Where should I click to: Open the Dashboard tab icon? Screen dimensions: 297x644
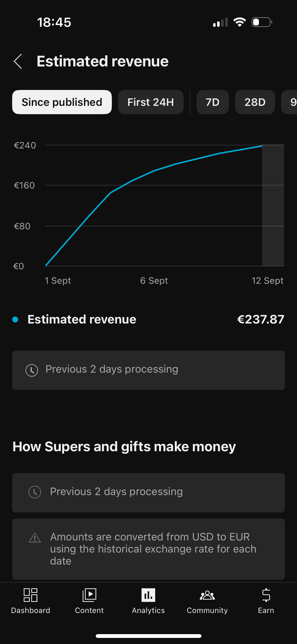click(x=31, y=595)
